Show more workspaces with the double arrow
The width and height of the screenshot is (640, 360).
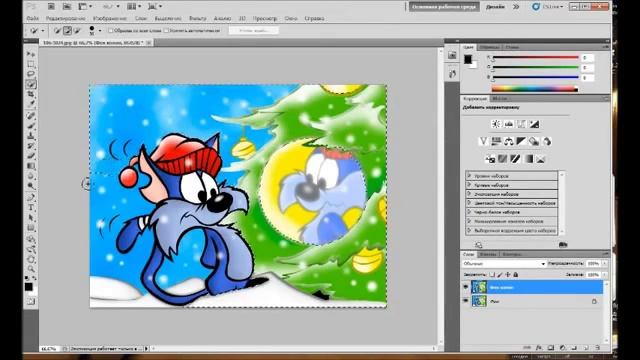pos(516,7)
